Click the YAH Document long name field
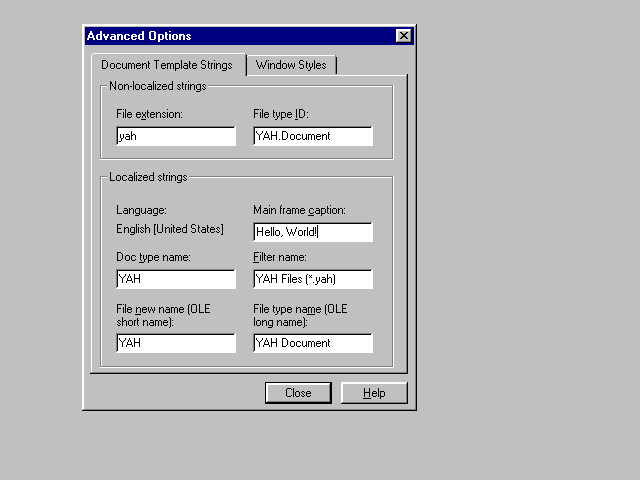This screenshot has height=480, width=640. click(313, 343)
